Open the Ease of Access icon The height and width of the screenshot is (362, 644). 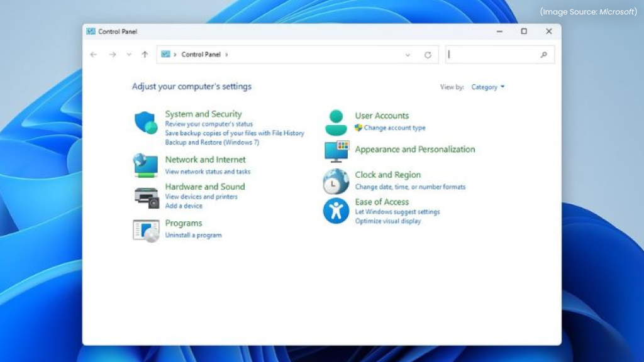pyautogui.click(x=336, y=211)
